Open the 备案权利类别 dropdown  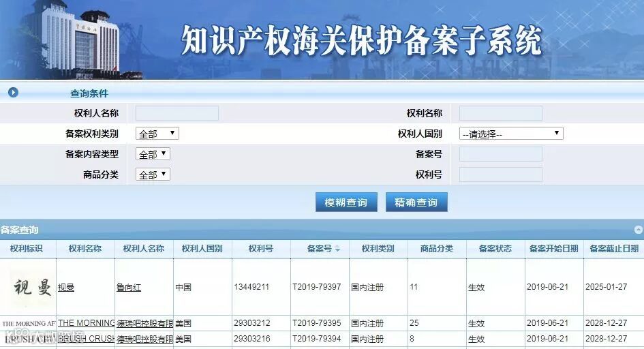pyautogui.click(x=157, y=134)
